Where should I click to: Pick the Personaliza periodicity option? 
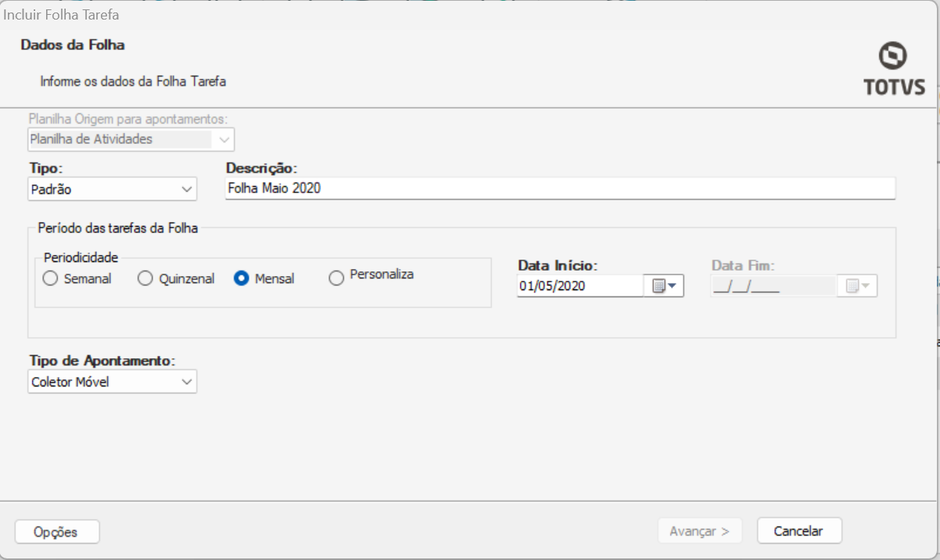(x=337, y=278)
